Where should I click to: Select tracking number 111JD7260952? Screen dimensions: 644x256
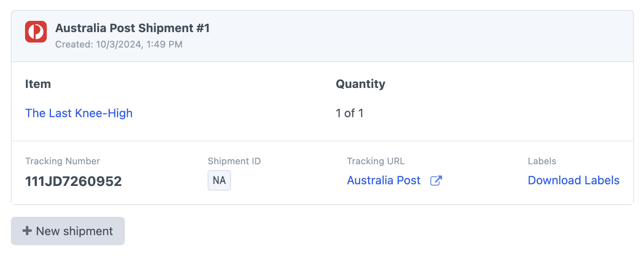click(x=74, y=181)
